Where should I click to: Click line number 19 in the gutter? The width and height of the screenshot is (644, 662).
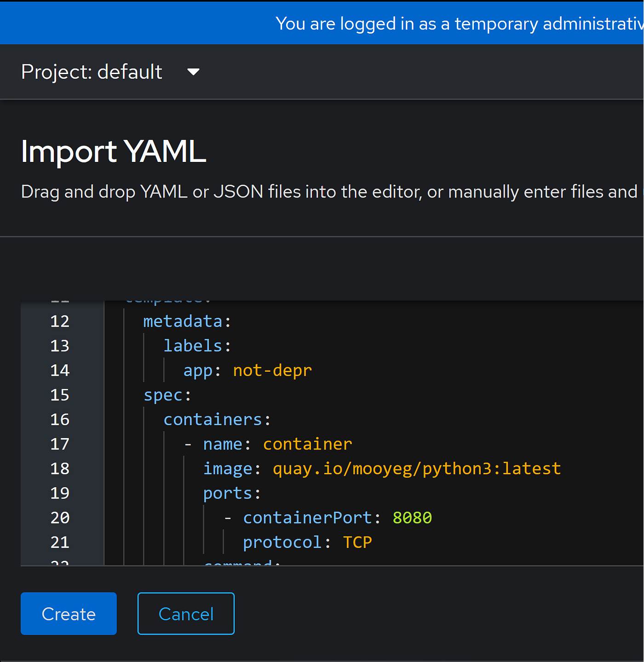(60, 493)
